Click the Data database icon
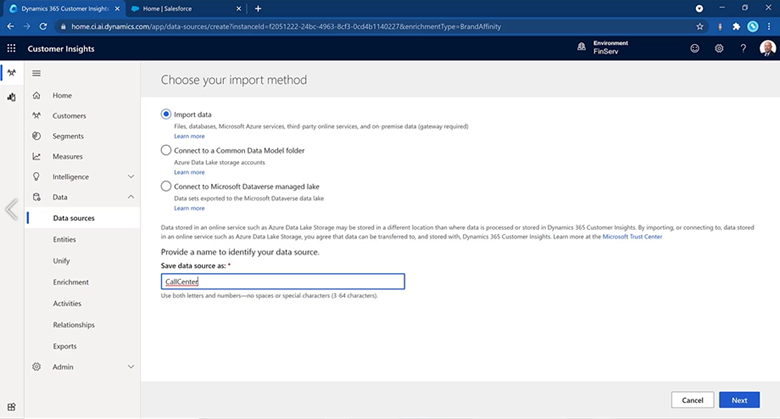Image resolution: width=780 pixels, height=419 pixels. (36, 197)
